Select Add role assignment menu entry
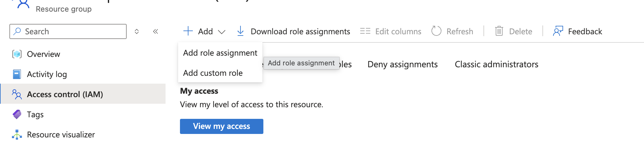 [x=220, y=53]
